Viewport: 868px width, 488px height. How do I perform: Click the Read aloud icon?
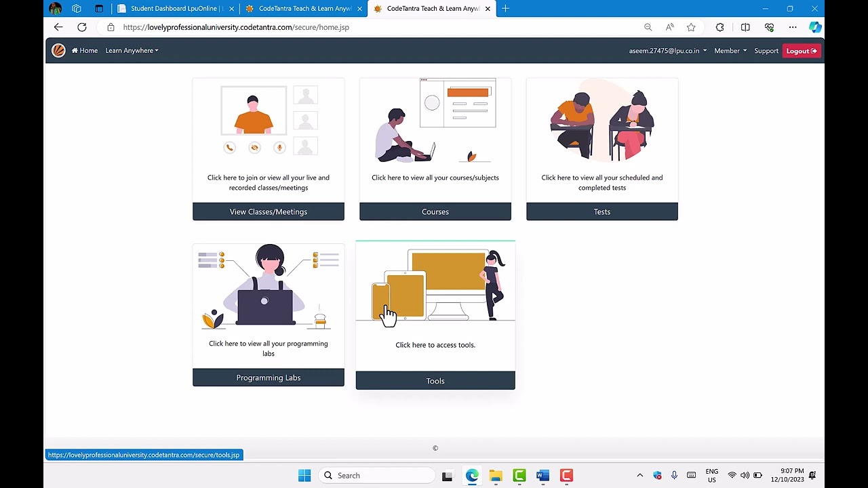tap(670, 27)
